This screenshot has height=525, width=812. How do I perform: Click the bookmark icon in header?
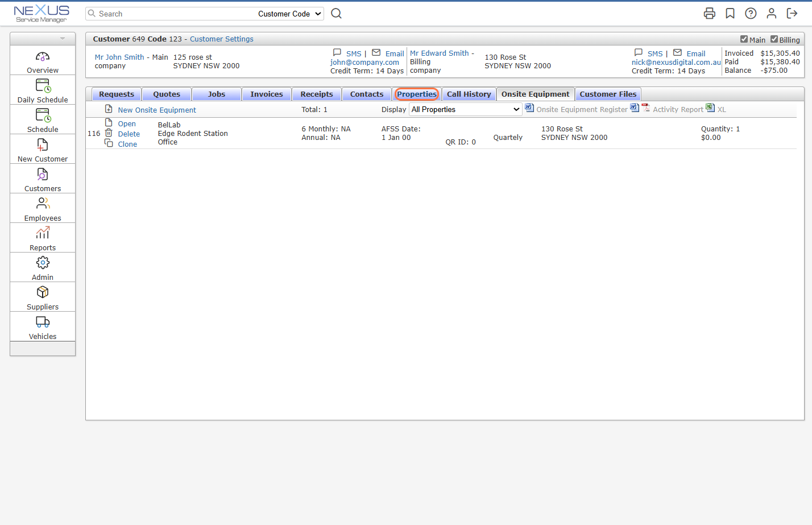coord(730,13)
